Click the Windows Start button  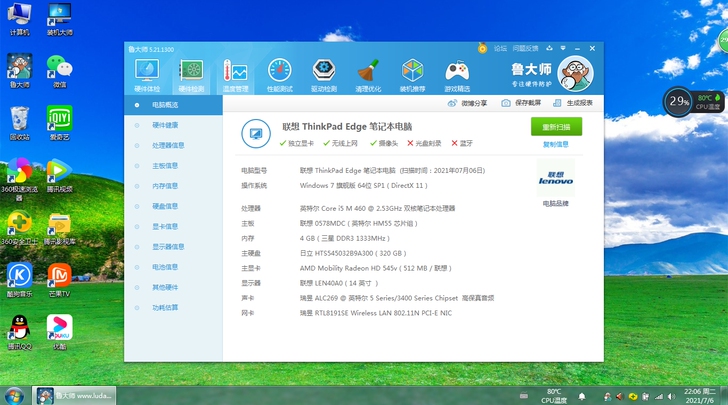click(14, 396)
